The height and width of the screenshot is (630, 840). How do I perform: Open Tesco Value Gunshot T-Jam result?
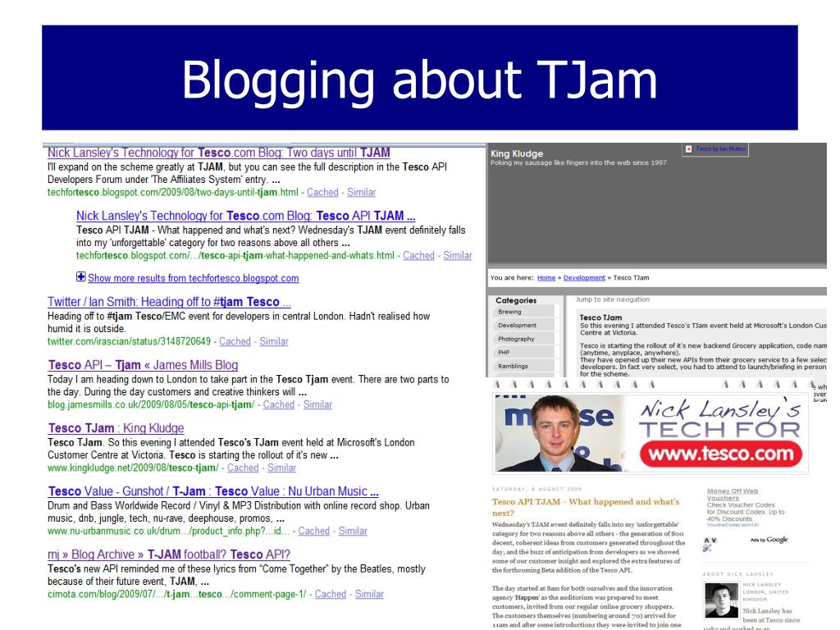[x=213, y=491]
